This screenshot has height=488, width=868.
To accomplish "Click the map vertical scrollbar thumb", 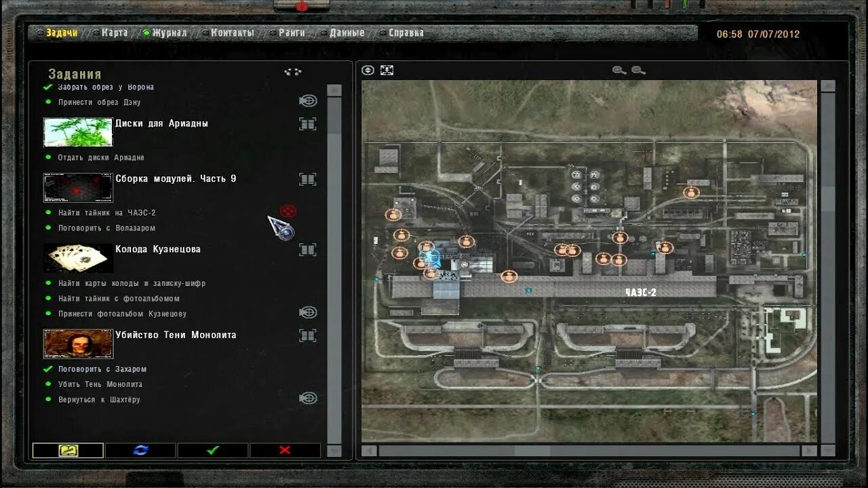I will (827, 198).
